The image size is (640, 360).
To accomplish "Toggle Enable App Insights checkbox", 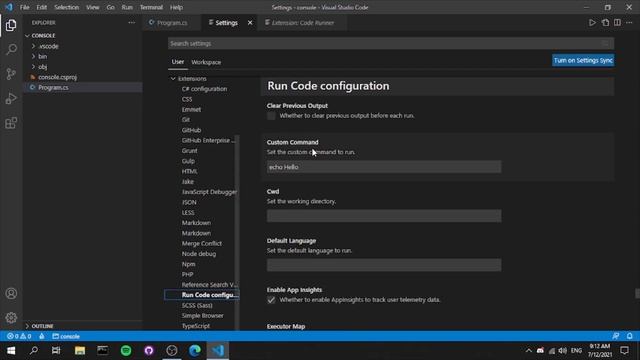I will point(271,300).
